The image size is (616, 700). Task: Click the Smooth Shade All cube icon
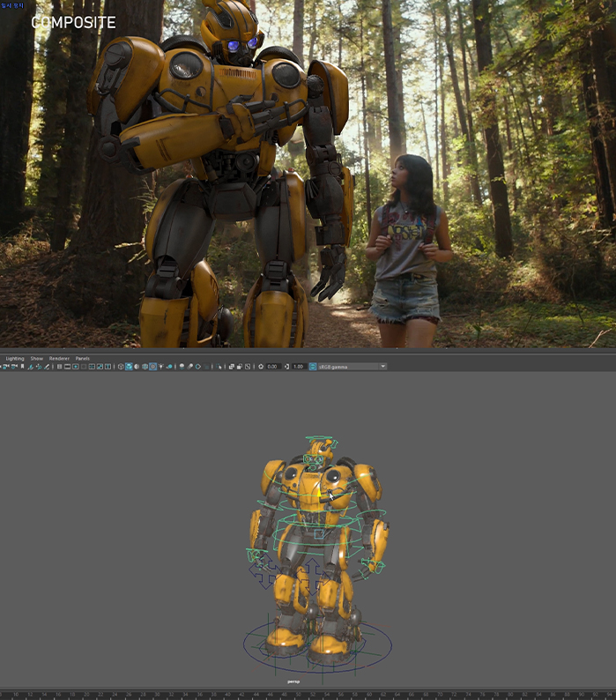pyautogui.click(x=129, y=367)
